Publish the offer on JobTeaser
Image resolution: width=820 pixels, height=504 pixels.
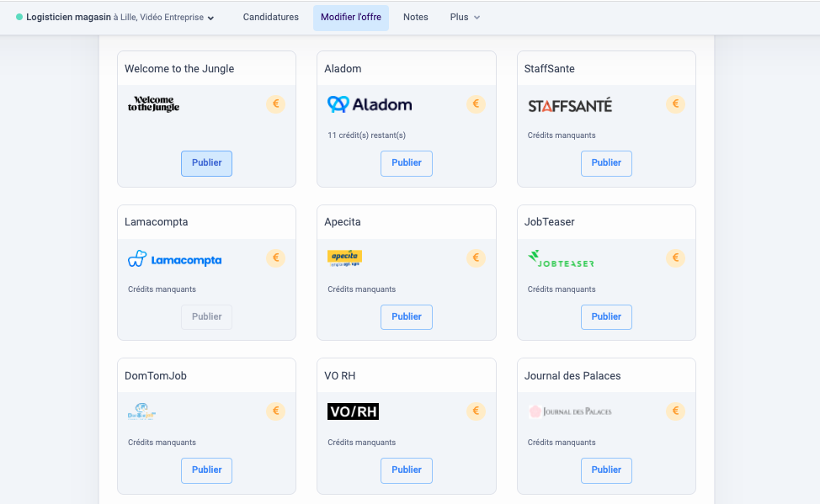606,317
